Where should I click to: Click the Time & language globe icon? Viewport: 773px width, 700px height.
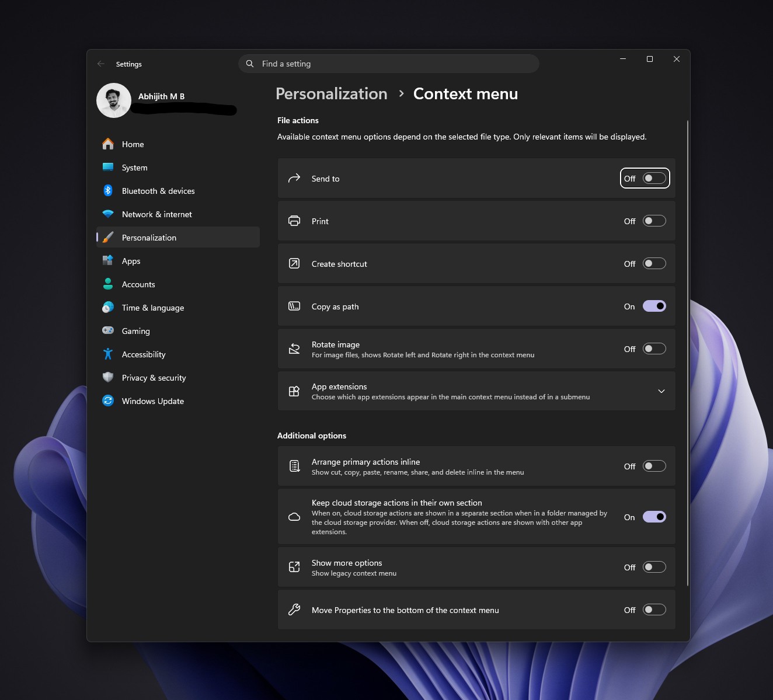[108, 307]
